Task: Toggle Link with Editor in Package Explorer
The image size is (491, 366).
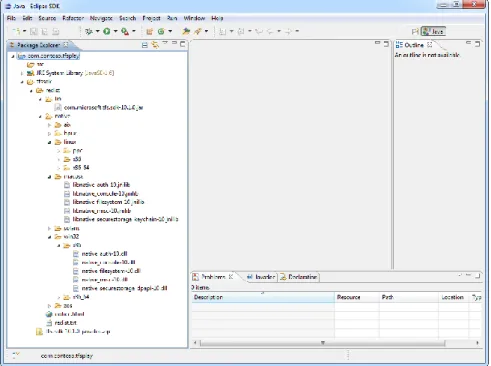Action: coord(155,45)
